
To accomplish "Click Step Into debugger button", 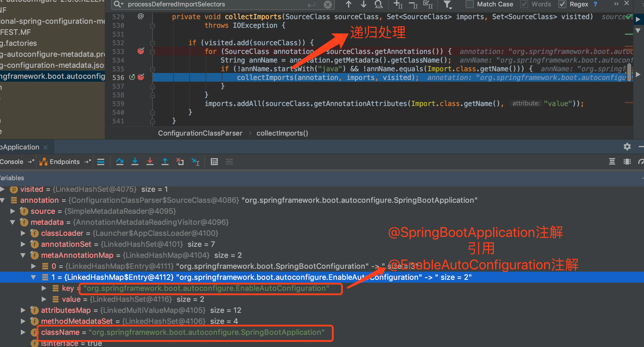I will point(135,162).
